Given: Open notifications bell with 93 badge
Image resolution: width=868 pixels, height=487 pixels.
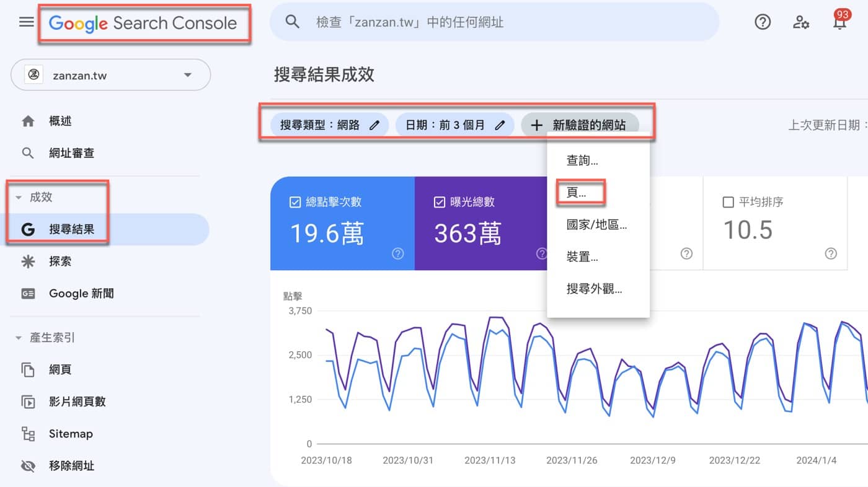Looking at the screenshot, I should (x=840, y=21).
